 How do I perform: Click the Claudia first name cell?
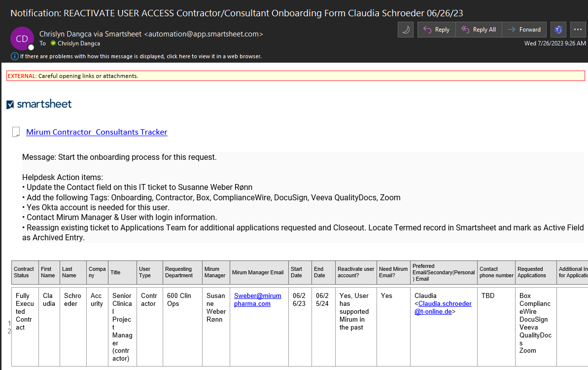(x=49, y=327)
